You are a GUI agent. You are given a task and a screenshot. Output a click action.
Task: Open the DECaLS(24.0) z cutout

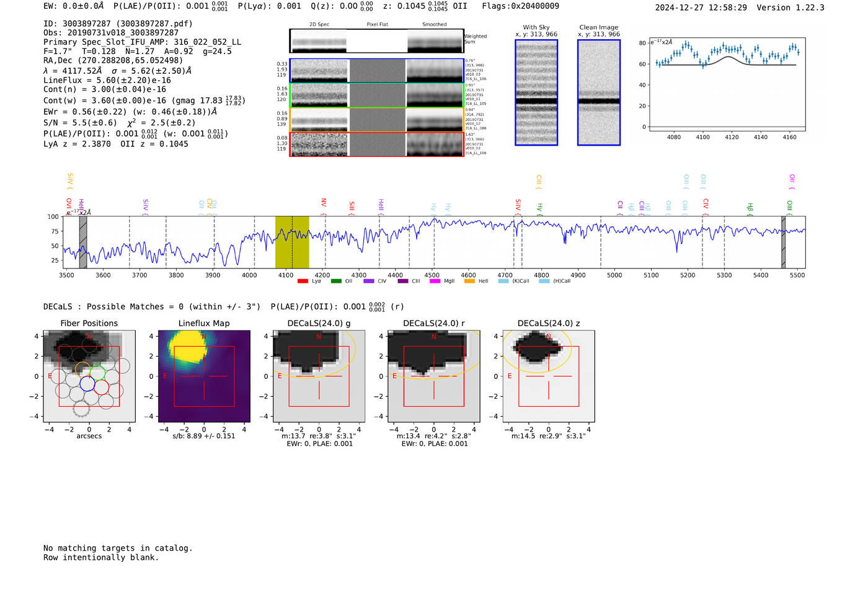[549, 376]
